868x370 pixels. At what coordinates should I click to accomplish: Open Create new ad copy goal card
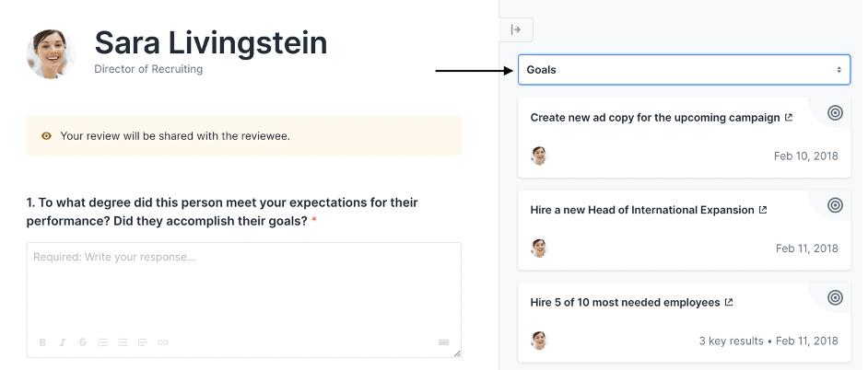[684, 137]
